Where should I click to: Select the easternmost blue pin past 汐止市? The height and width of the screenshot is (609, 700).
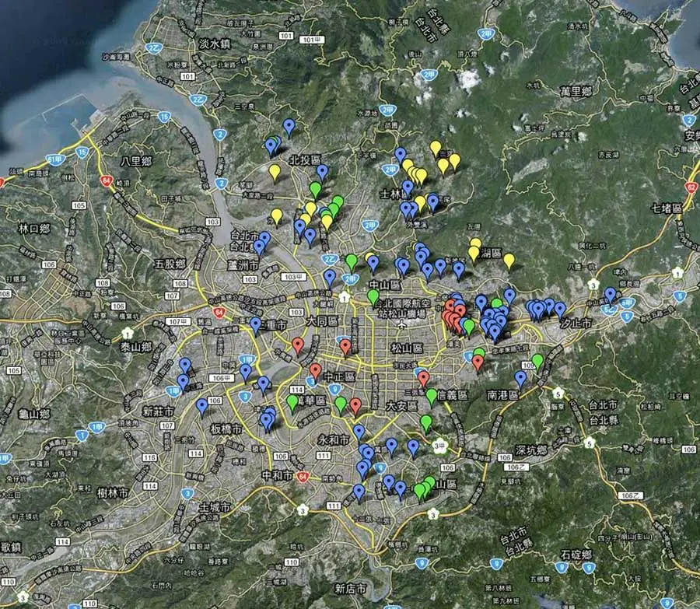coord(611,295)
